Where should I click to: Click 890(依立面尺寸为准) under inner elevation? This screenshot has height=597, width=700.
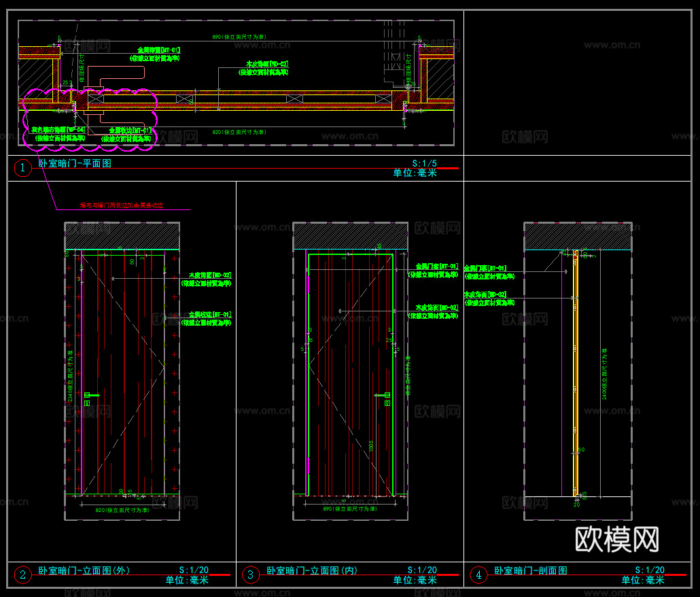(x=350, y=509)
